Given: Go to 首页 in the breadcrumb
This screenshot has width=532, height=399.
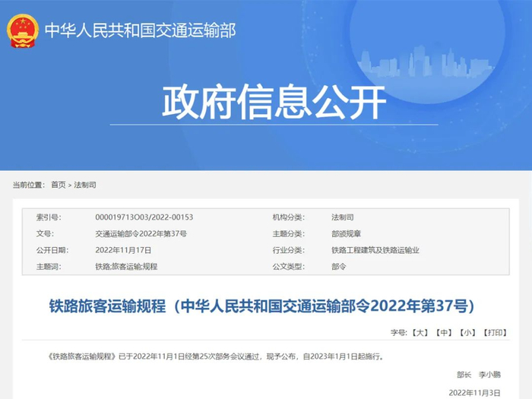Looking at the screenshot, I should 58,185.
